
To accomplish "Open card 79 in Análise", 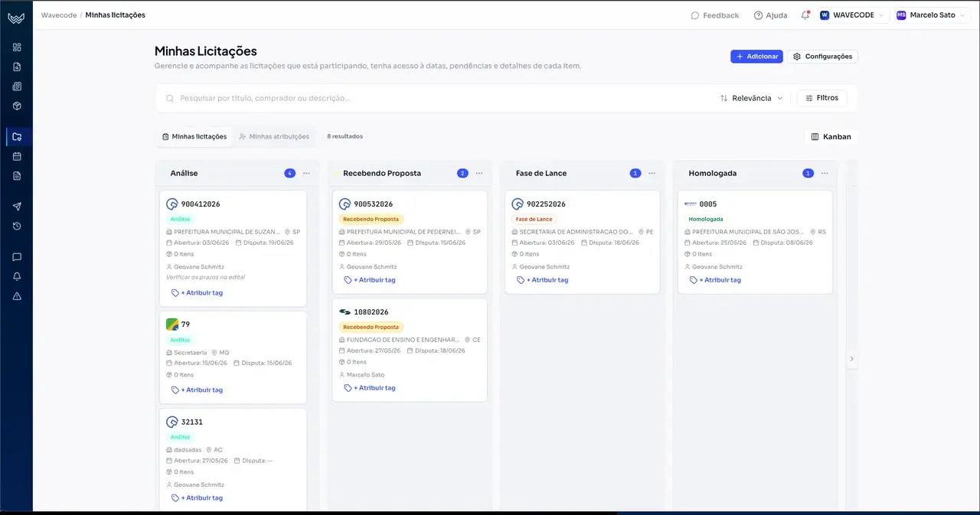I will tap(233, 357).
